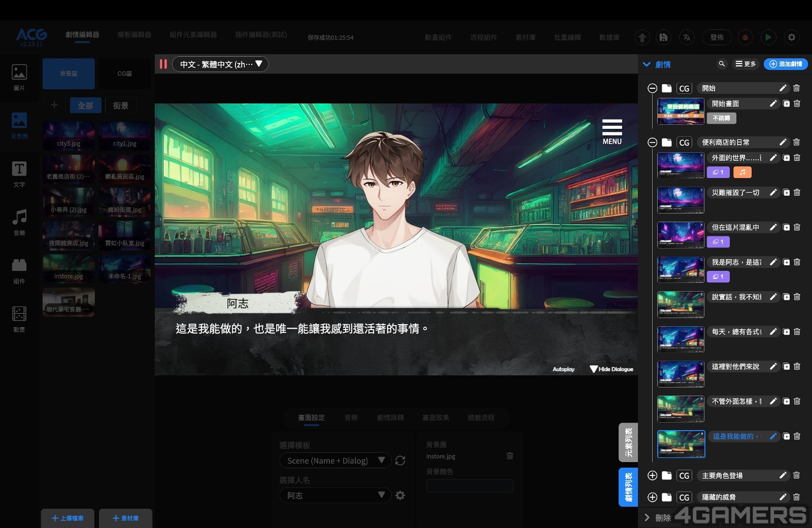Click the 不跳轉 tag under 開始畫面
The width and height of the screenshot is (812, 528).
click(721, 118)
